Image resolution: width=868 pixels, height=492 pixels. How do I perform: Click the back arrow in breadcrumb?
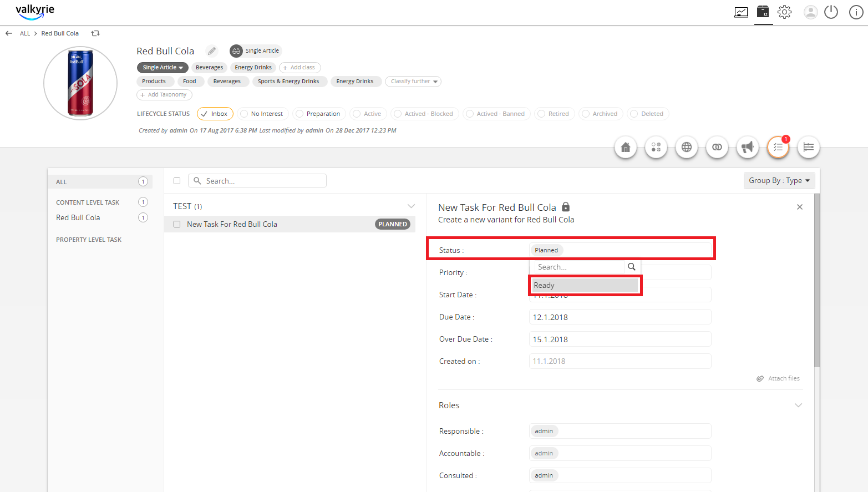(9, 33)
